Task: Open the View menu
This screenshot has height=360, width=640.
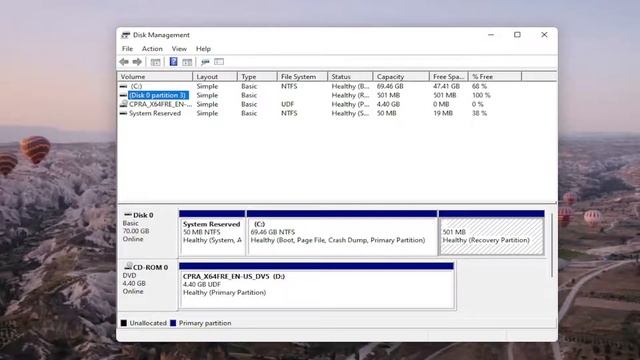Action: [179, 49]
